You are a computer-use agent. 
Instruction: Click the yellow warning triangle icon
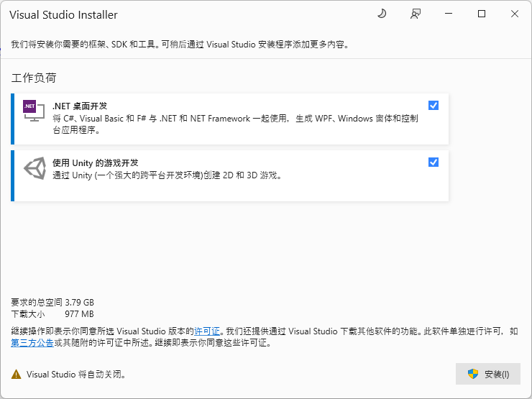click(17, 375)
